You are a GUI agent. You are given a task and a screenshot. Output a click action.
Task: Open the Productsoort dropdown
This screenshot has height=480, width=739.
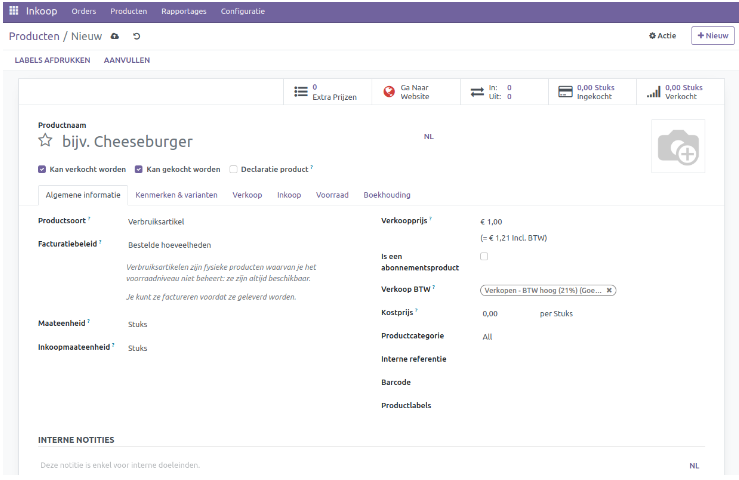point(200,221)
